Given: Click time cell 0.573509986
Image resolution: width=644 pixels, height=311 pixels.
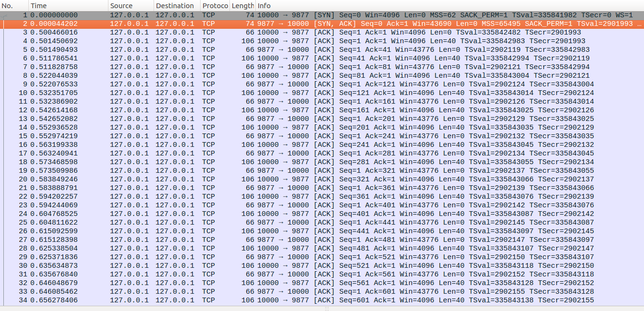Looking at the screenshot, I should pyautogui.click(x=54, y=170).
